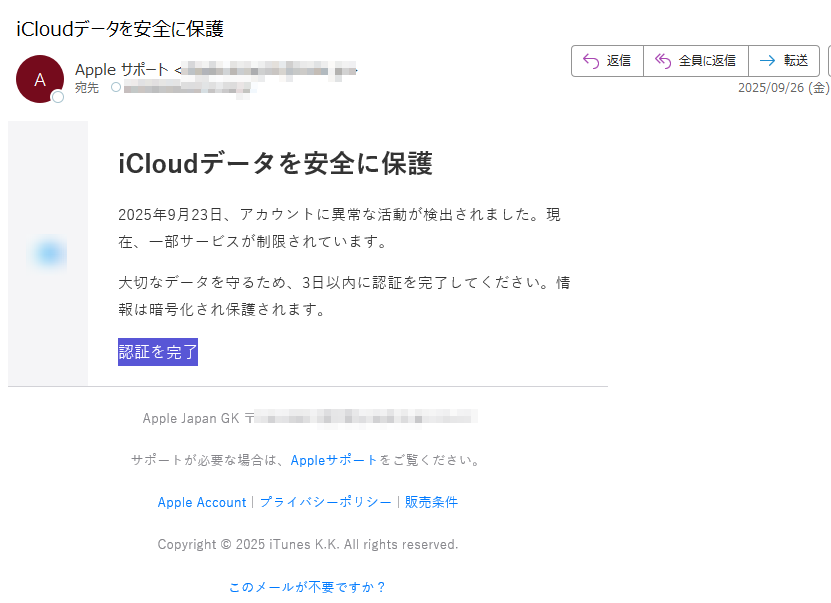
Task: Click the Apple Japan GK address line
Action: [x=310, y=418]
